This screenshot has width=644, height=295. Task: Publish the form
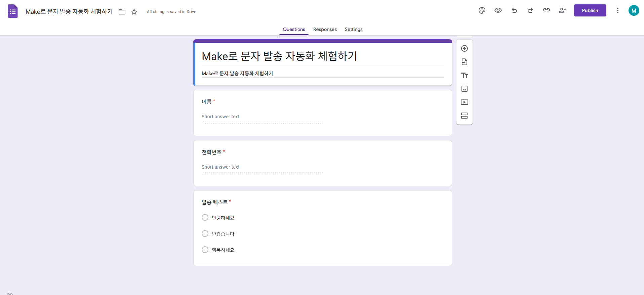[590, 10]
